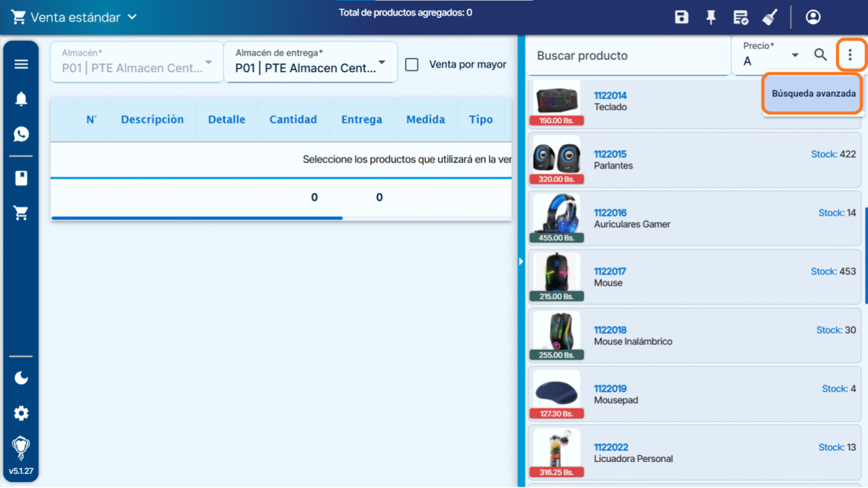Click the Buscar producto search field
This screenshot has height=488, width=868.
(628, 56)
